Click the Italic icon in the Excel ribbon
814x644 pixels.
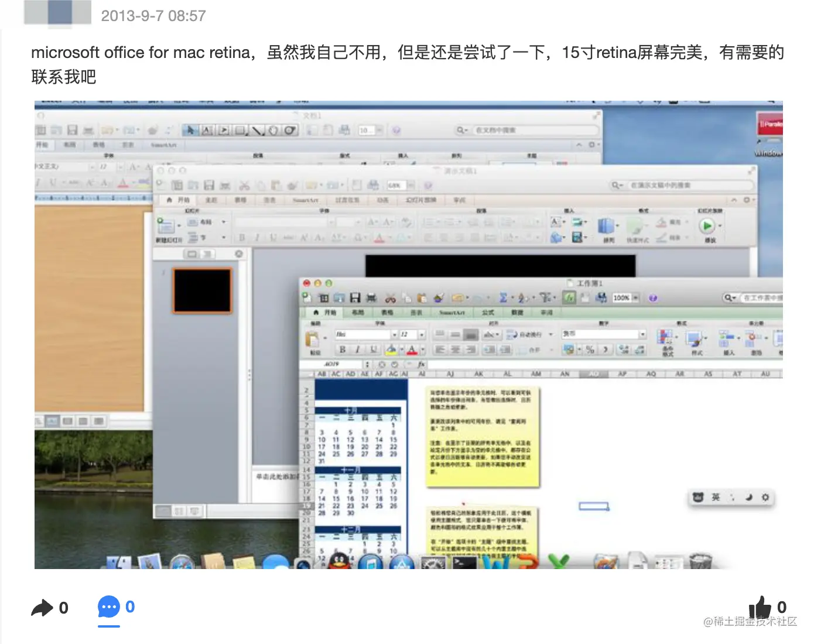[358, 350]
